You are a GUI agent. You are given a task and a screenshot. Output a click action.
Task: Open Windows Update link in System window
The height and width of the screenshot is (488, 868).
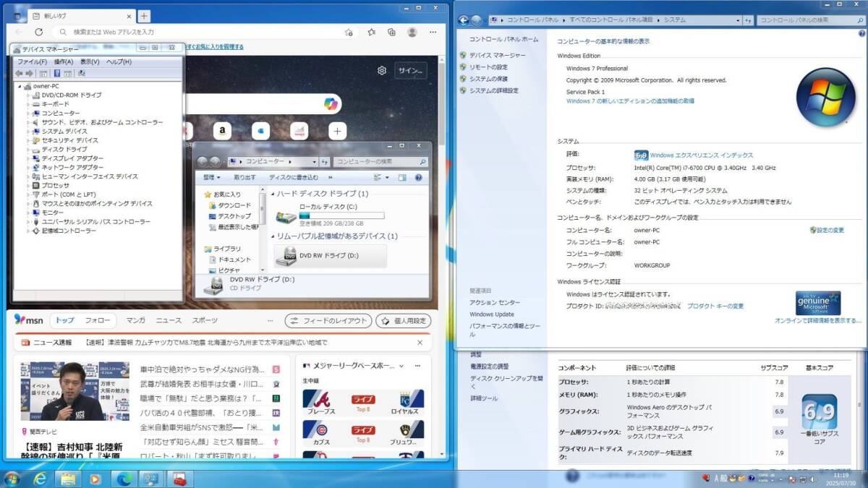click(492, 314)
